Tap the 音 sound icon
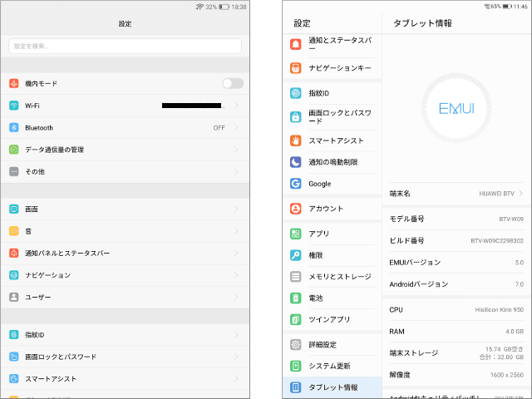 pos(14,231)
